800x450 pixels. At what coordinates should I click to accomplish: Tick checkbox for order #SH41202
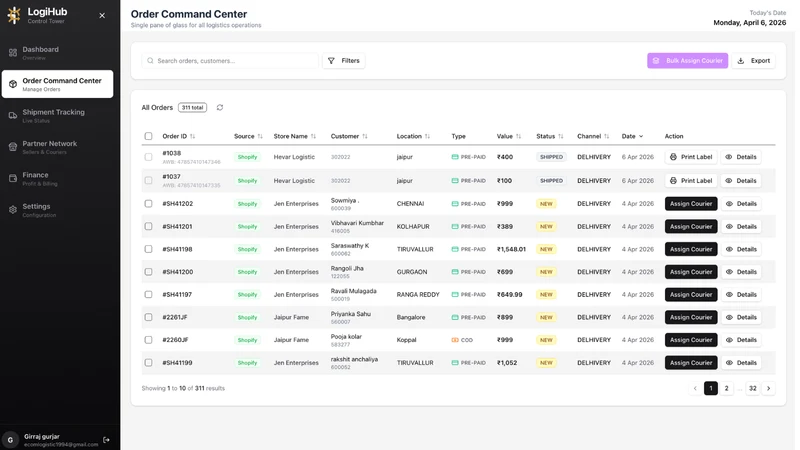pos(148,204)
